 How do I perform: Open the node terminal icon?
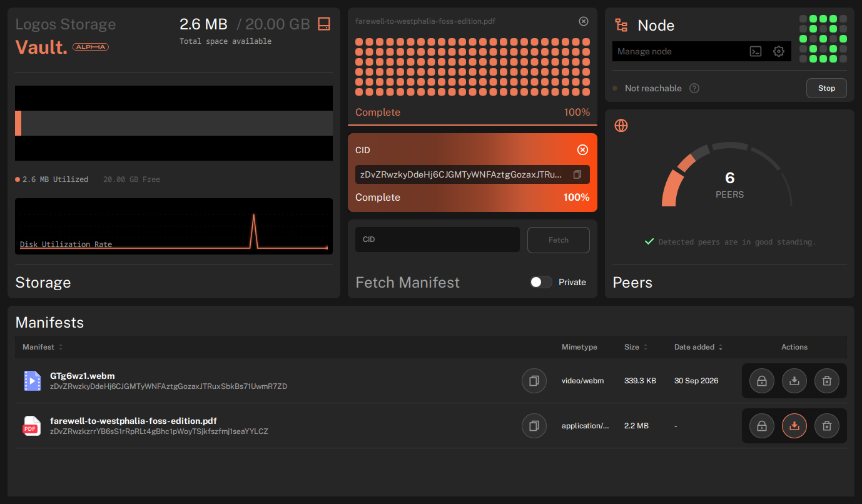[756, 51]
